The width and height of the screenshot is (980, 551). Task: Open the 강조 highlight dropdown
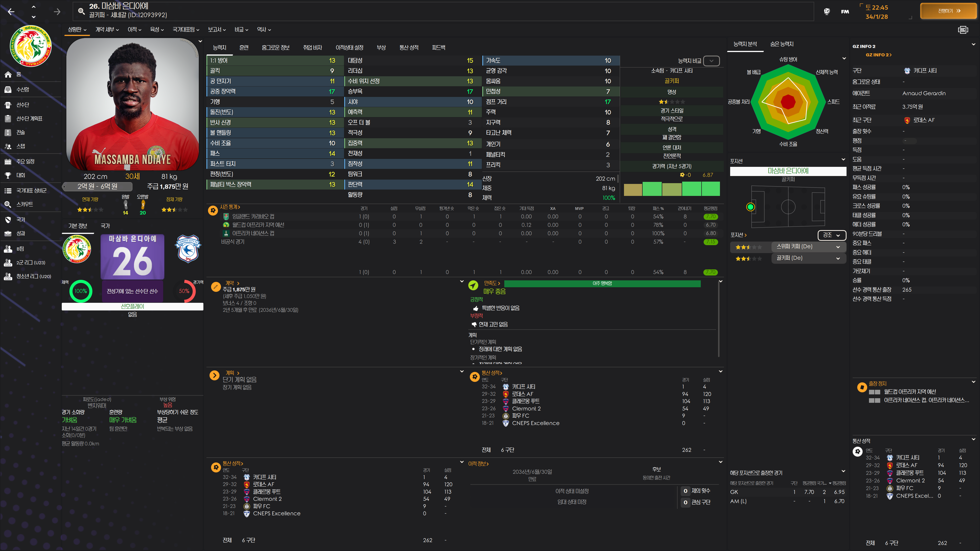(832, 235)
